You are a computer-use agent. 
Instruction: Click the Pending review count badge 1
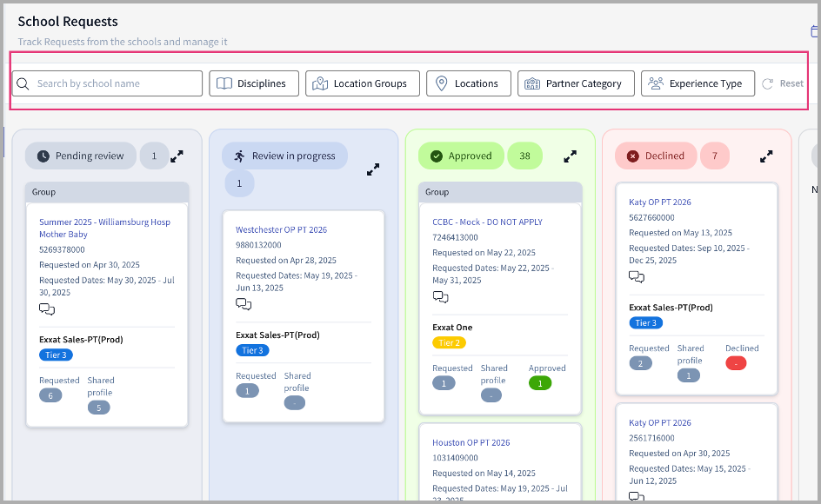pyautogui.click(x=154, y=156)
